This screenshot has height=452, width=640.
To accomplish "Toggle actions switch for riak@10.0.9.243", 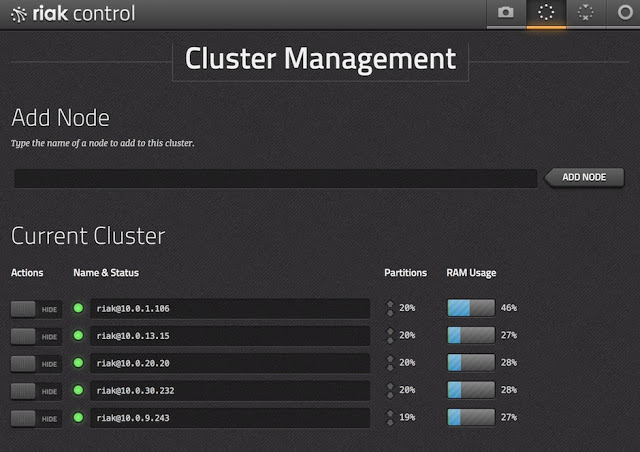I will click(x=36, y=418).
